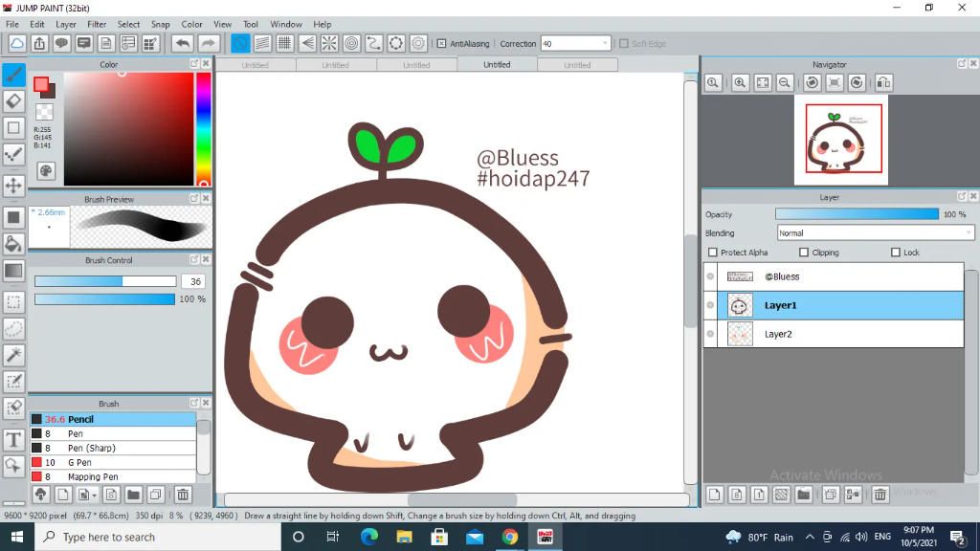
Task: Enable the curve snap guide
Action: tap(374, 43)
